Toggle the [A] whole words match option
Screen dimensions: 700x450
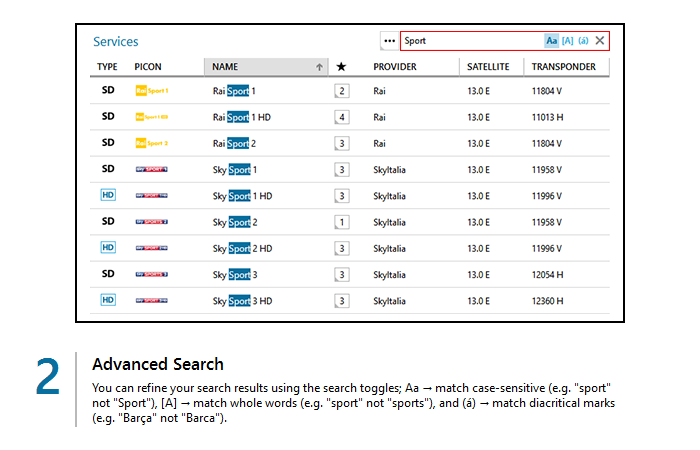(x=567, y=41)
